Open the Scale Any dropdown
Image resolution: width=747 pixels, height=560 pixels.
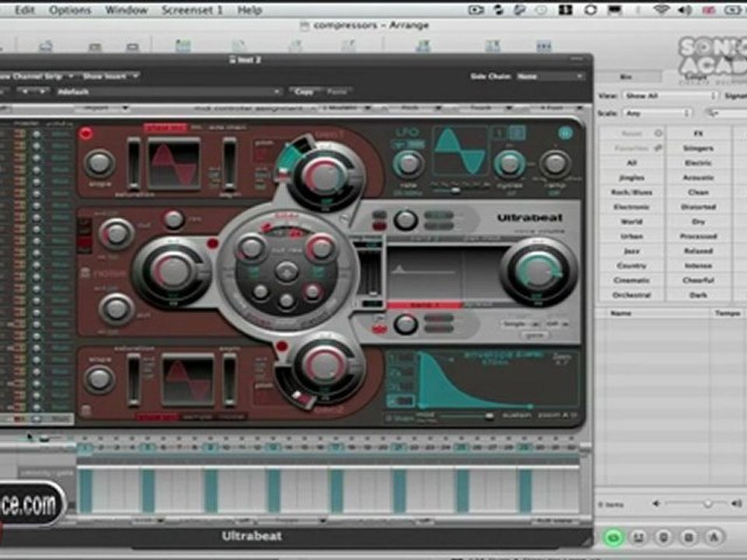pyautogui.click(x=657, y=114)
